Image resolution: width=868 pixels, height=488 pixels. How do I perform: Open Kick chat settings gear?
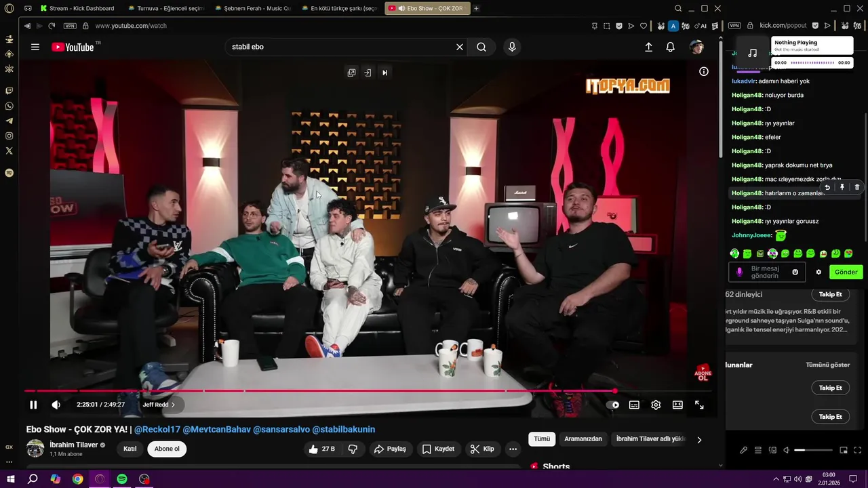click(x=818, y=272)
